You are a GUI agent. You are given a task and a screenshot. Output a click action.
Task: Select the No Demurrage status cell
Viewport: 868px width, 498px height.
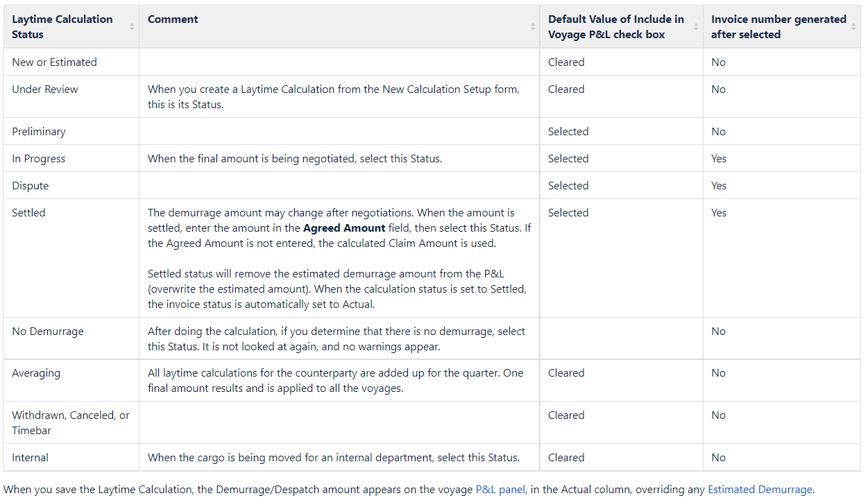tap(48, 331)
